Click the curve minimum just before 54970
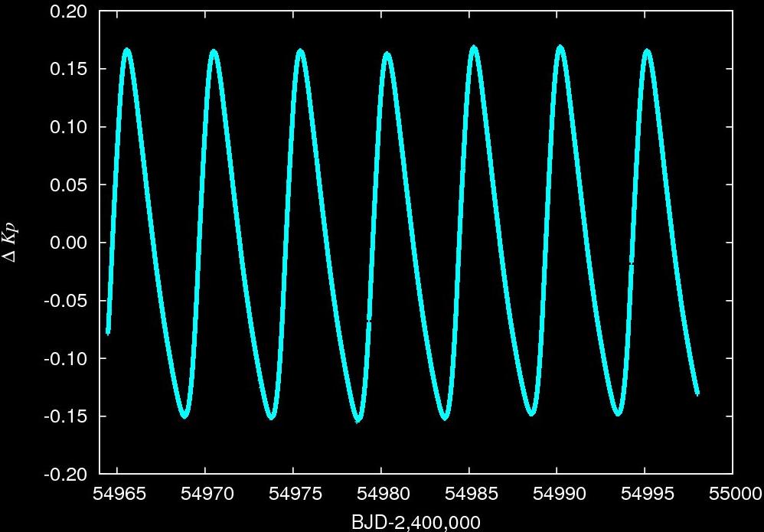 [184, 416]
